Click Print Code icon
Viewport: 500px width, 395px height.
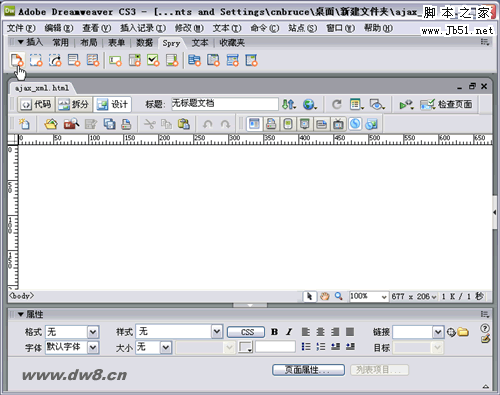(x=126, y=124)
